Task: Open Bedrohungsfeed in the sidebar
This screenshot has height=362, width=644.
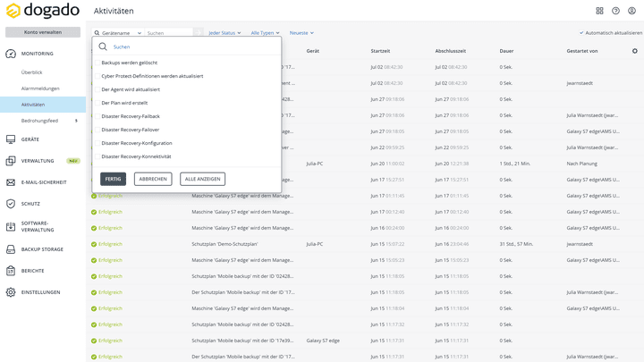Action: (39, 121)
